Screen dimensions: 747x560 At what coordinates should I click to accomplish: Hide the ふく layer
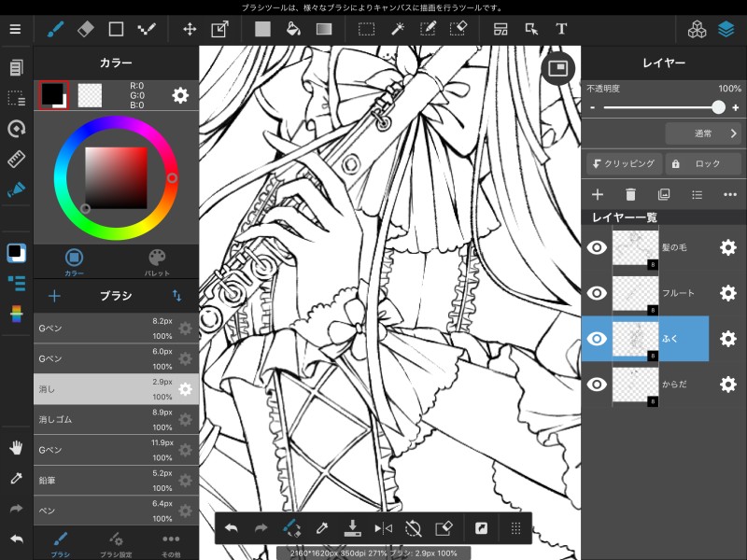pyautogui.click(x=597, y=339)
